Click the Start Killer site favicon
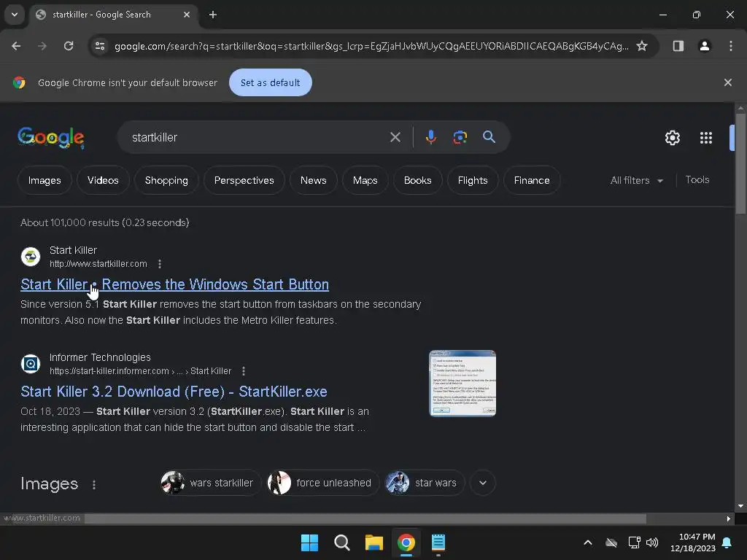 31,256
